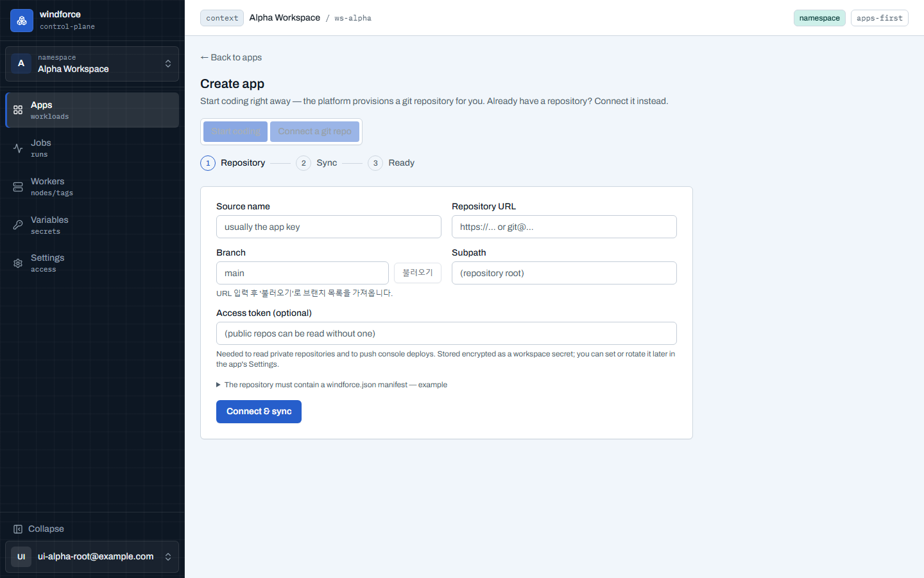Click step 3 Ready circle
Image resolution: width=924 pixels, height=578 pixels.
[x=375, y=163]
